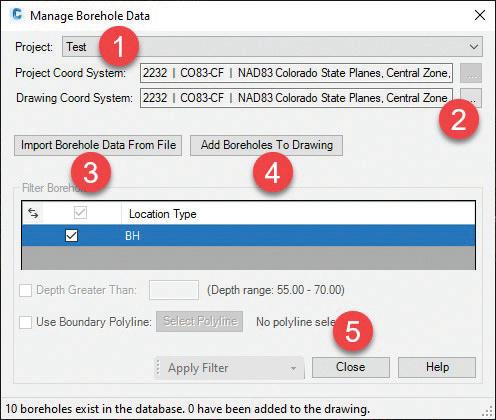Click the Close button

tap(351, 367)
